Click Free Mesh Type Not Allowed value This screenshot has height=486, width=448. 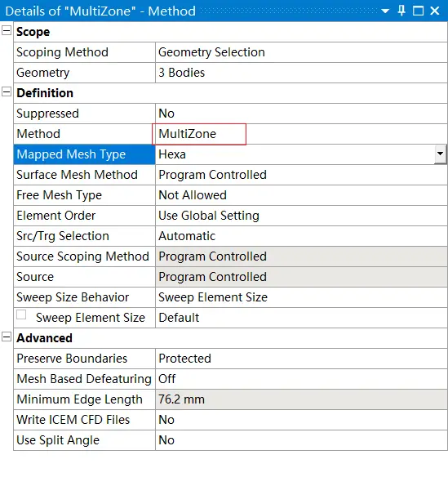[x=301, y=195]
